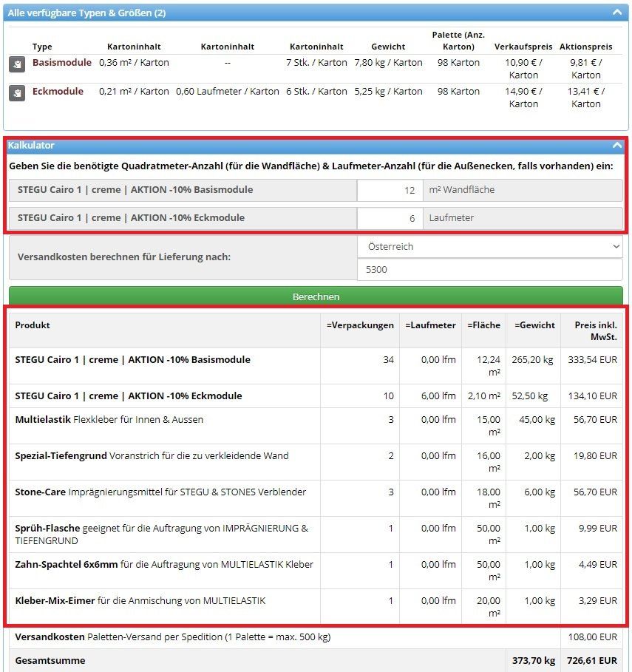Viewport: 632px width, 672px height.
Task: Click the '9,99 EUR' price cell
Action: tap(598, 528)
